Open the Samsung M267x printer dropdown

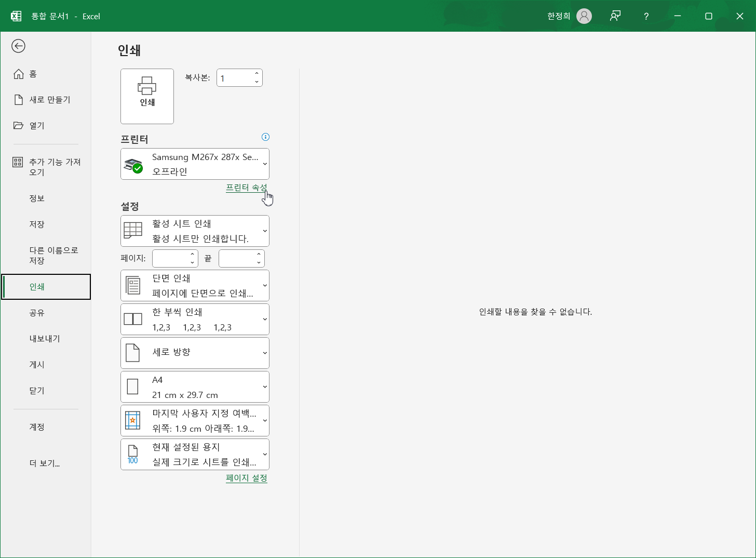[195, 164]
